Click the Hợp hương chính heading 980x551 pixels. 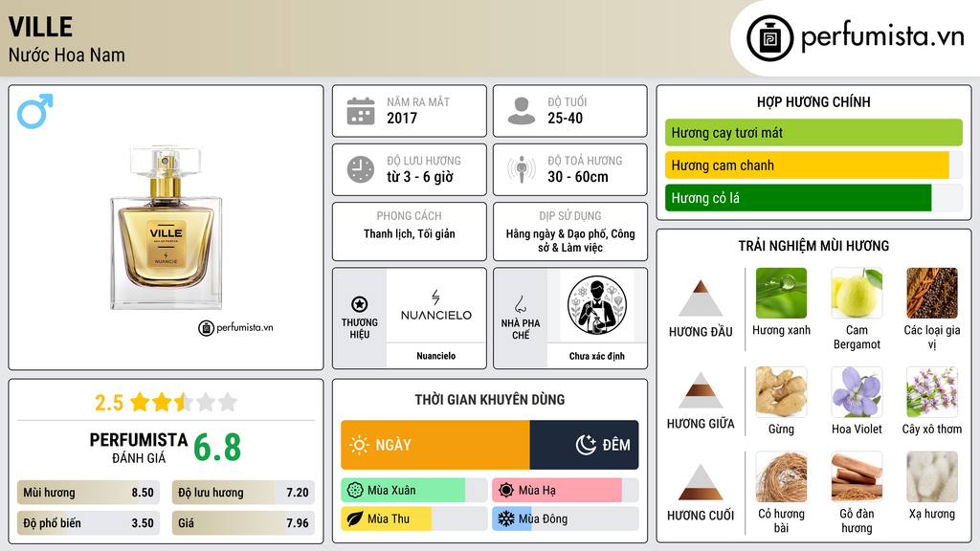(813, 101)
